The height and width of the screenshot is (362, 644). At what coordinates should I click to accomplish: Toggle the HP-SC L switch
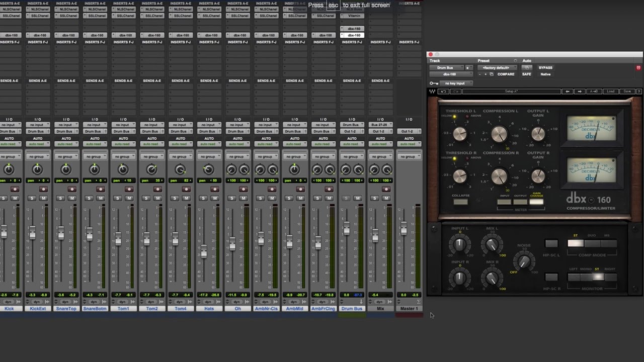coord(551,244)
